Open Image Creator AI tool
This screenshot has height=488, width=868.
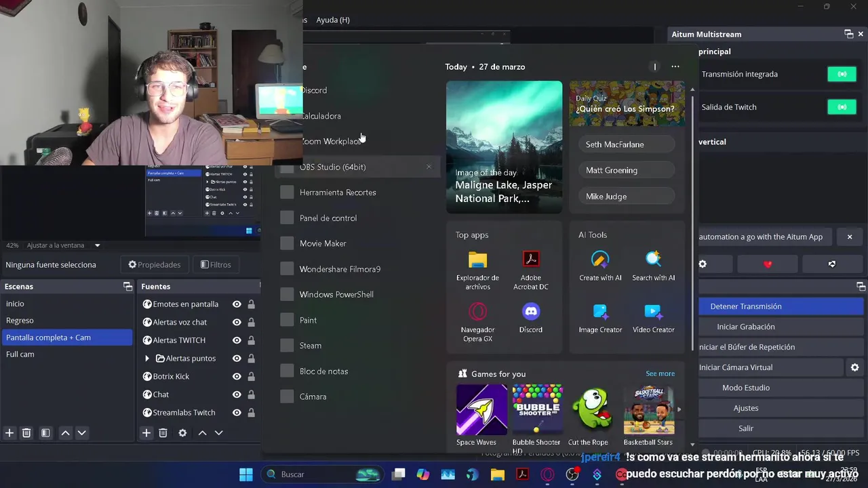(600, 318)
